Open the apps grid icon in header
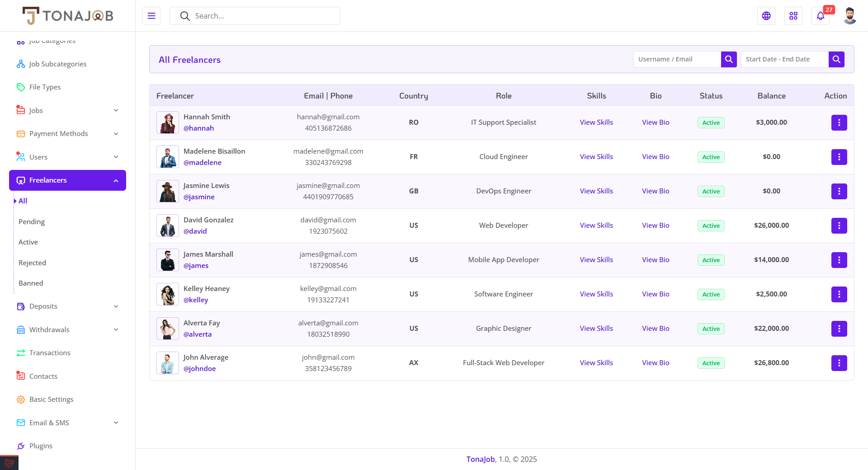868x470 pixels. pos(793,16)
